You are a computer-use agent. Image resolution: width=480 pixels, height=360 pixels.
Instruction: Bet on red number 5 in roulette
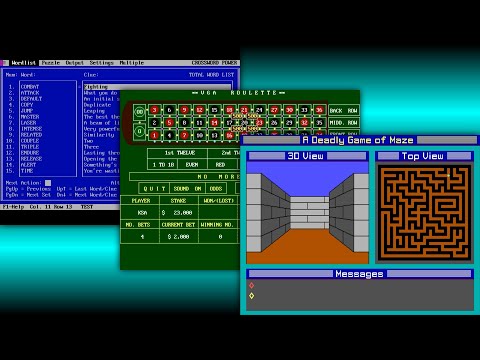[x=169, y=123]
